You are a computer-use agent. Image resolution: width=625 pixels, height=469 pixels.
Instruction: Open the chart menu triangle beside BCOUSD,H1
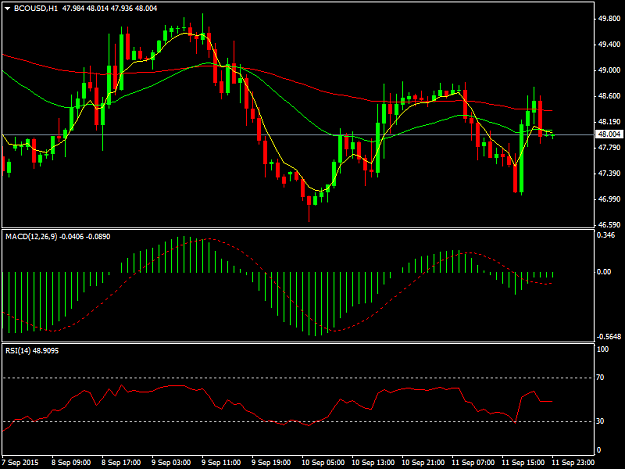tap(7, 8)
